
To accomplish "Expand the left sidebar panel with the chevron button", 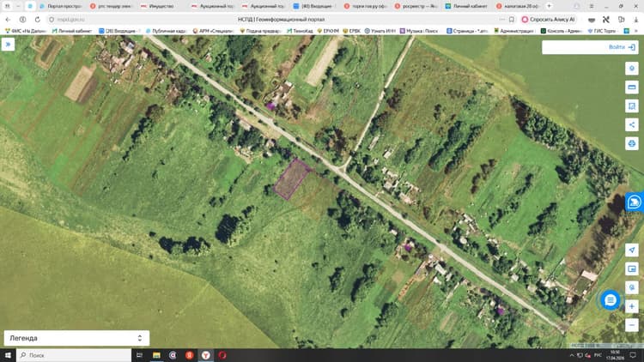I will 8,45.
